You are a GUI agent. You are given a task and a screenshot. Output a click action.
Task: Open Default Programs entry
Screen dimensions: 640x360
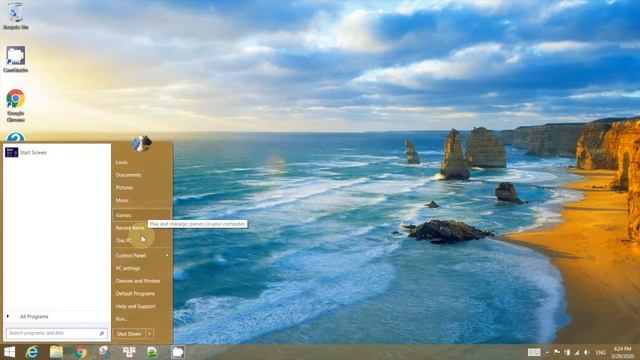point(135,293)
